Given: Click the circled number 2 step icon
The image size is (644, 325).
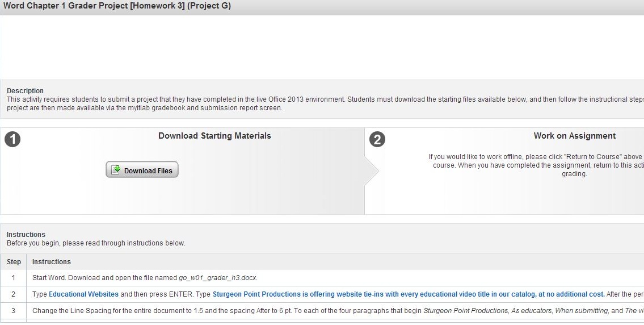Looking at the screenshot, I should 377,139.
